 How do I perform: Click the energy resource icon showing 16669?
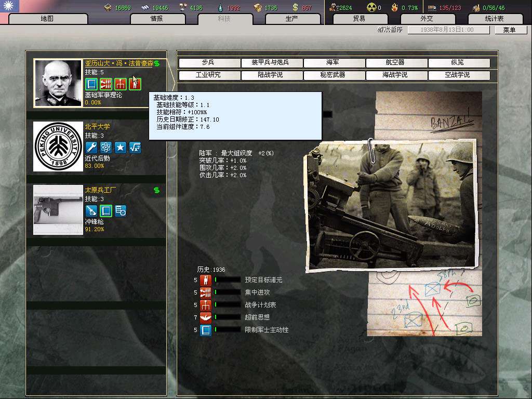click(x=108, y=7)
